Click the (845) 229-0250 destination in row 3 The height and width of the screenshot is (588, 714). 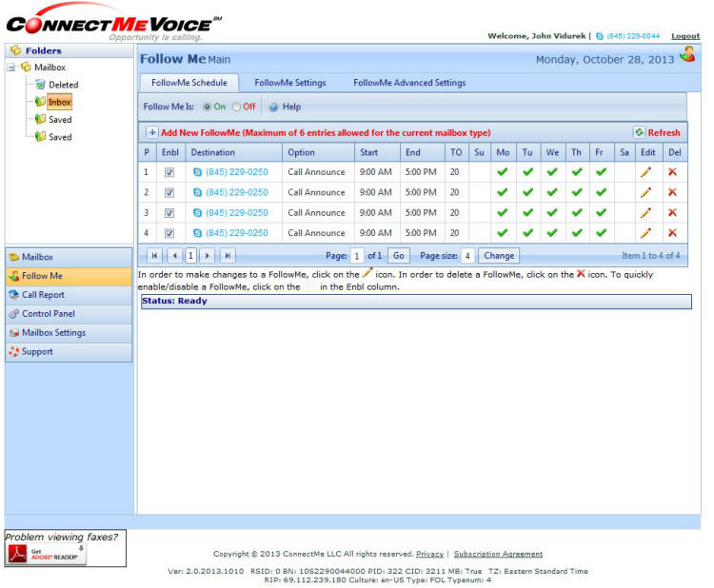pyautogui.click(x=237, y=212)
